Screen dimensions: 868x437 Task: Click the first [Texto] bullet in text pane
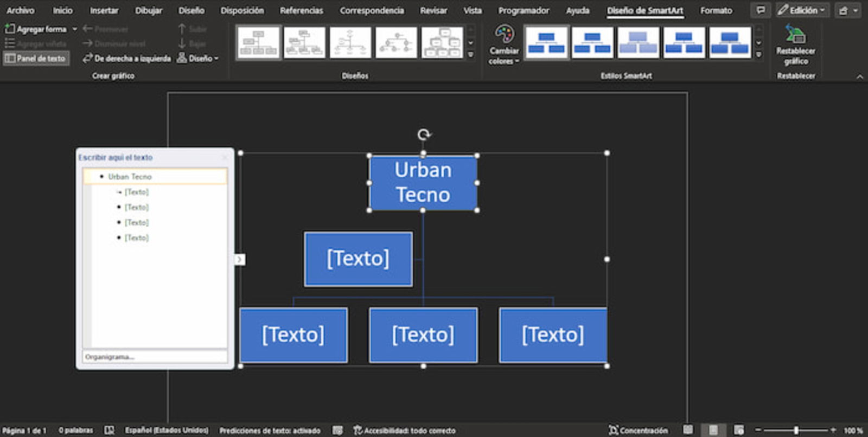(136, 192)
